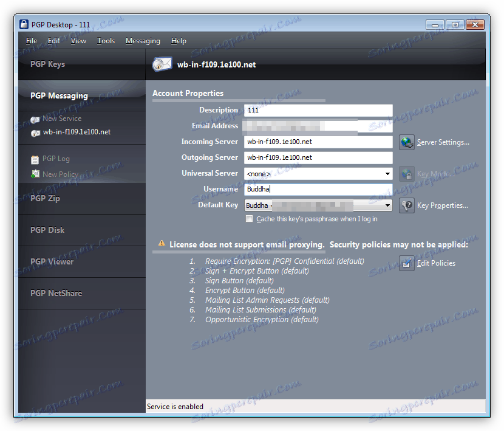Select the PGP Messaging section
This screenshot has width=504, height=431.
[81, 95]
